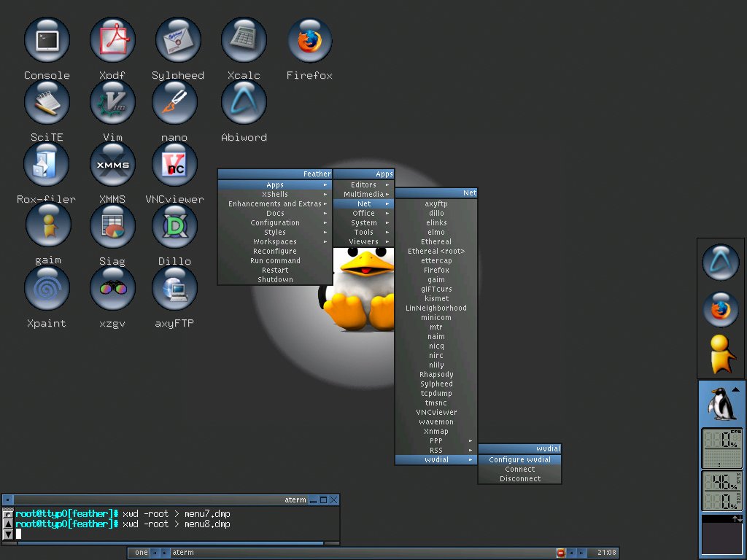Switch to previous workspace arrow beside 'one'
This screenshot has height=560, width=747.
[155, 553]
